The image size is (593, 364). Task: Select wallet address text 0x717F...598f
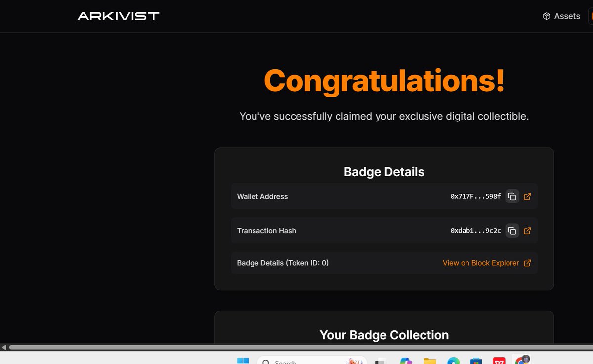coord(475,196)
